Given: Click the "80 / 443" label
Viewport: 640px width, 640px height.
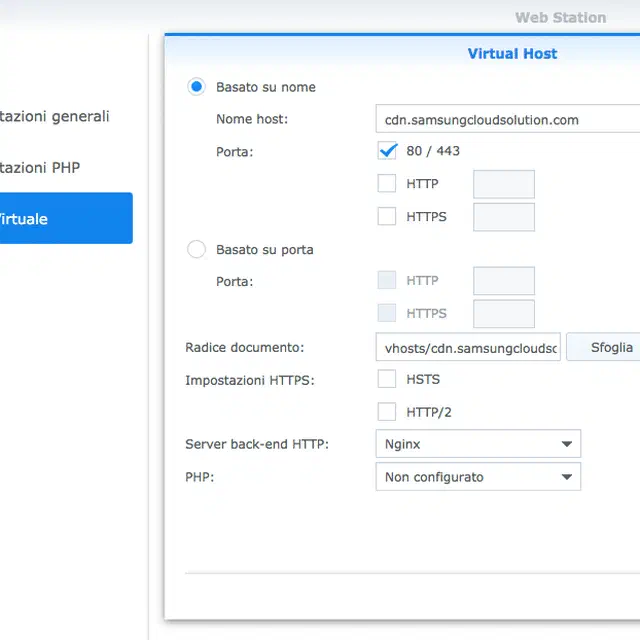Looking at the screenshot, I should (x=433, y=151).
